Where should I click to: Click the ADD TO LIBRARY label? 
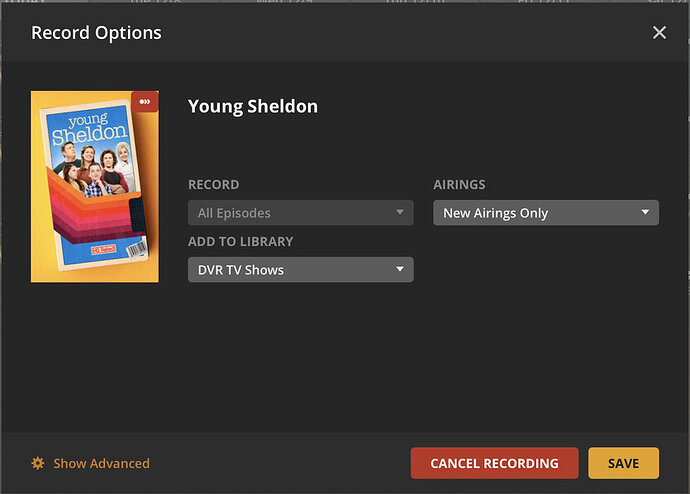(240, 242)
